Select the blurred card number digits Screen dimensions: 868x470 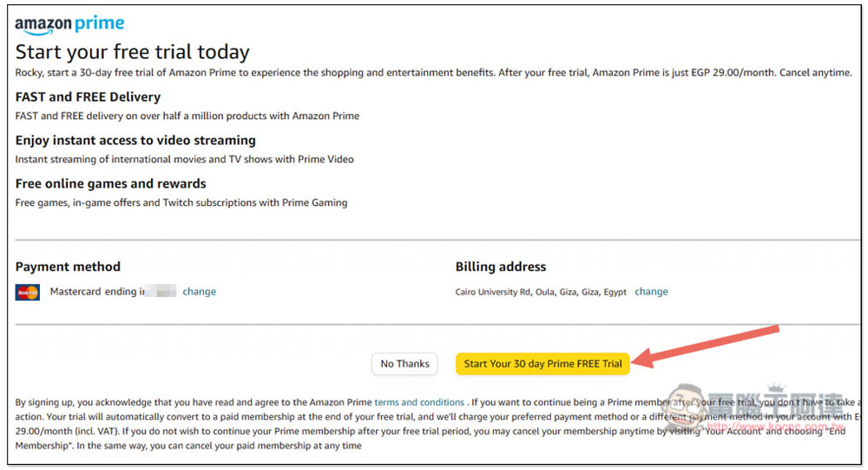[x=161, y=291]
